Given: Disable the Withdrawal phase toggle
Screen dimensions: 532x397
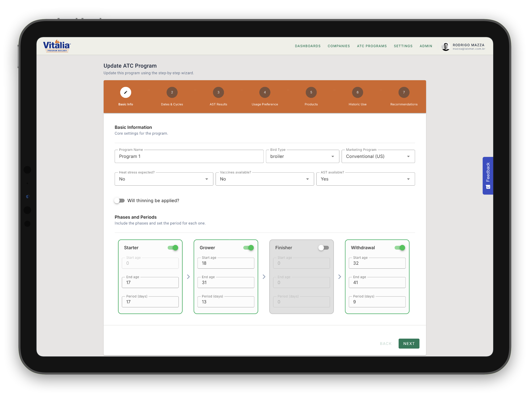Looking at the screenshot, I should pyautogui.click(x=400, y=248).
